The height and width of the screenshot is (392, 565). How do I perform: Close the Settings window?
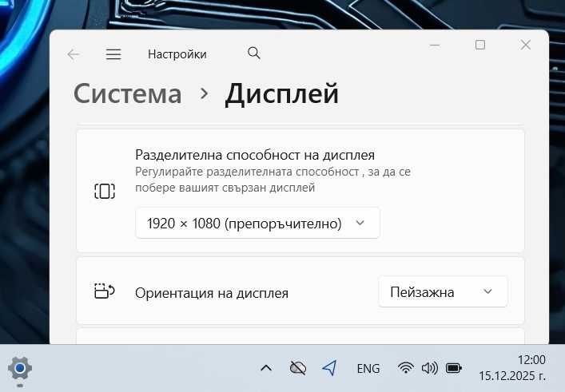525,45
